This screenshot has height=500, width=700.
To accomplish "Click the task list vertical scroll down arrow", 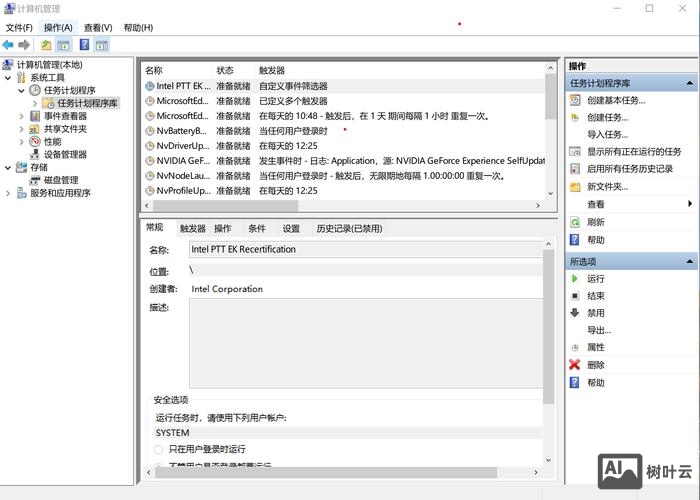I will [550, 193].
